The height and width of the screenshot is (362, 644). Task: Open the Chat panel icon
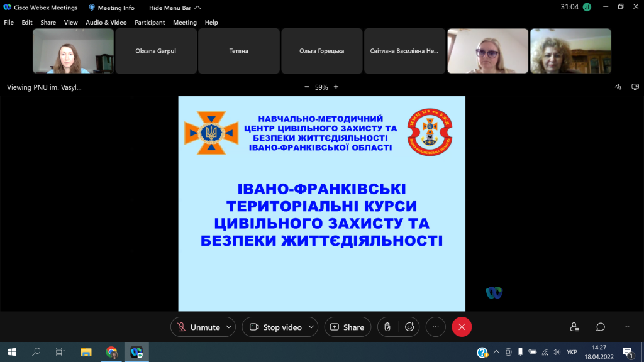coord(601,327)
